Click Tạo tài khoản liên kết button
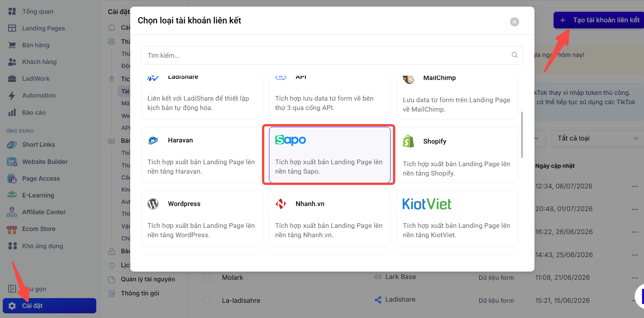 600,20
